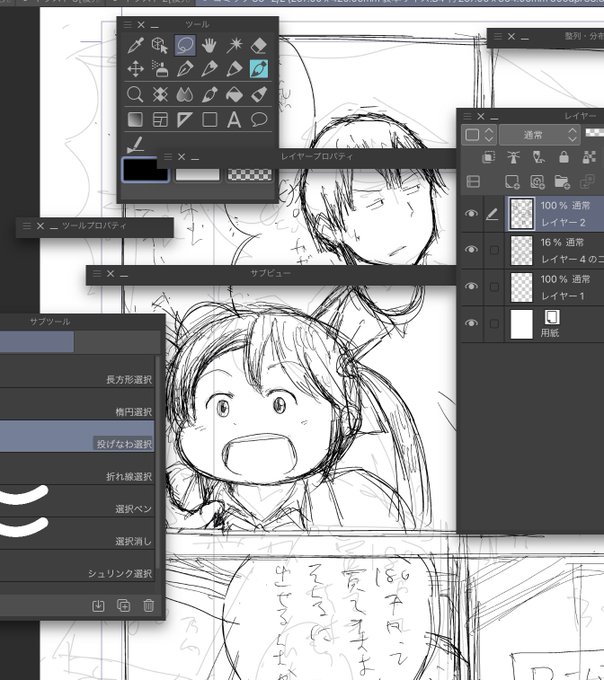Open the layer palette color dropdown
The height and width of the screenshot is (680, 604).
pyautogui.click(x=478, y=135)
